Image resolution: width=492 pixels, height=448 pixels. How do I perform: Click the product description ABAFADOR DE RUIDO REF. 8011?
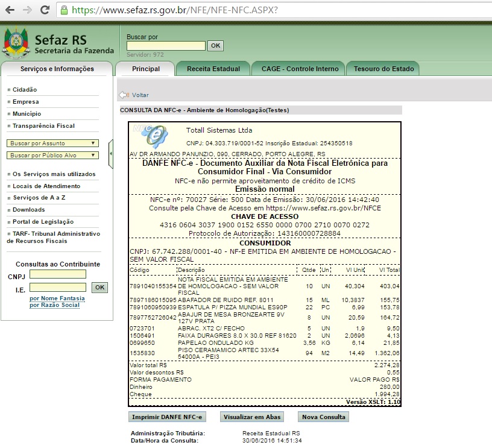tap(225, 300)
